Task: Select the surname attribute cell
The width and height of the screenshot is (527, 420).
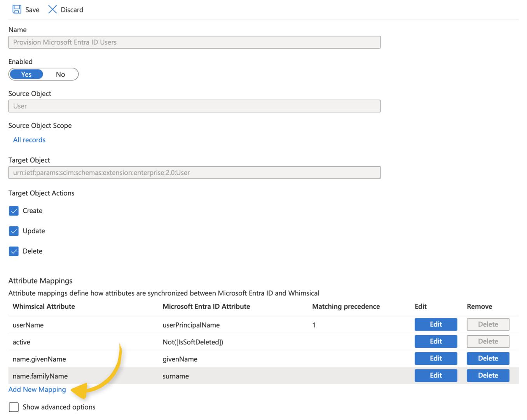Action: [176, 376]
